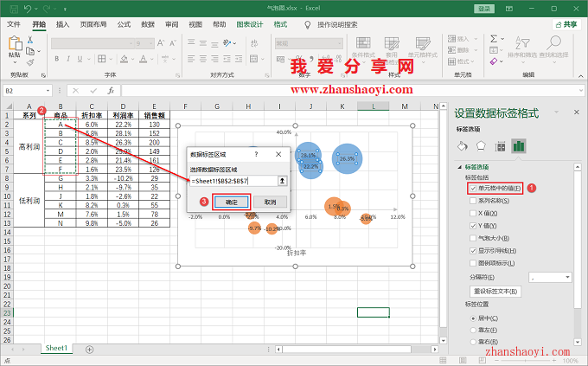588x366 pixels.
Task: Open the font size dropdown
Action: pos(151,43)
